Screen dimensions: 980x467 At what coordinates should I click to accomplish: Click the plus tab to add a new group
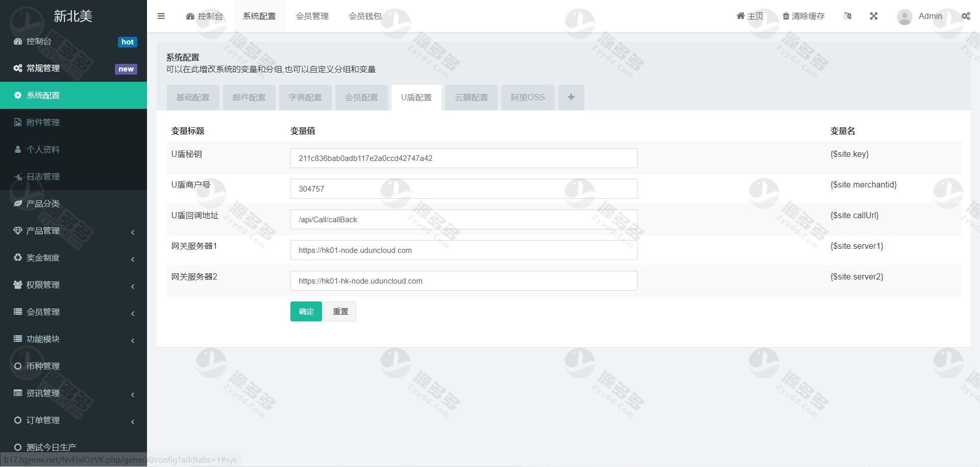pyautogui.click(x=571, y=97)
